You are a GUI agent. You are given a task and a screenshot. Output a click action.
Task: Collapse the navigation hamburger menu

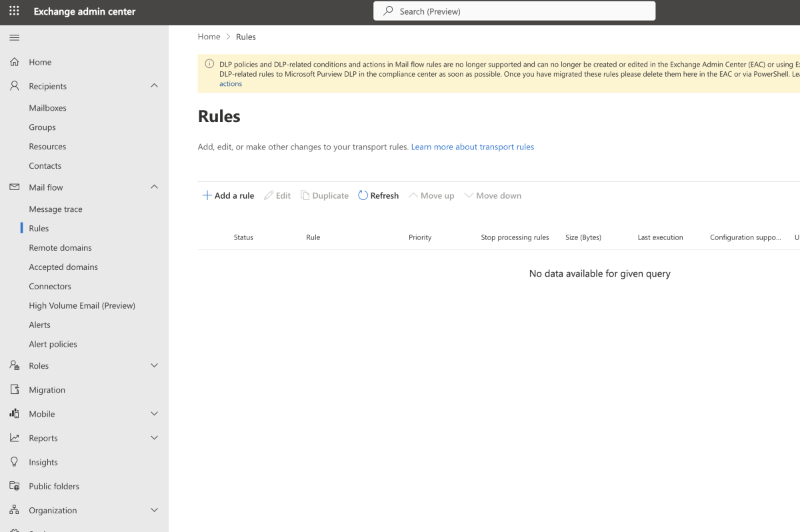(14, 37)
